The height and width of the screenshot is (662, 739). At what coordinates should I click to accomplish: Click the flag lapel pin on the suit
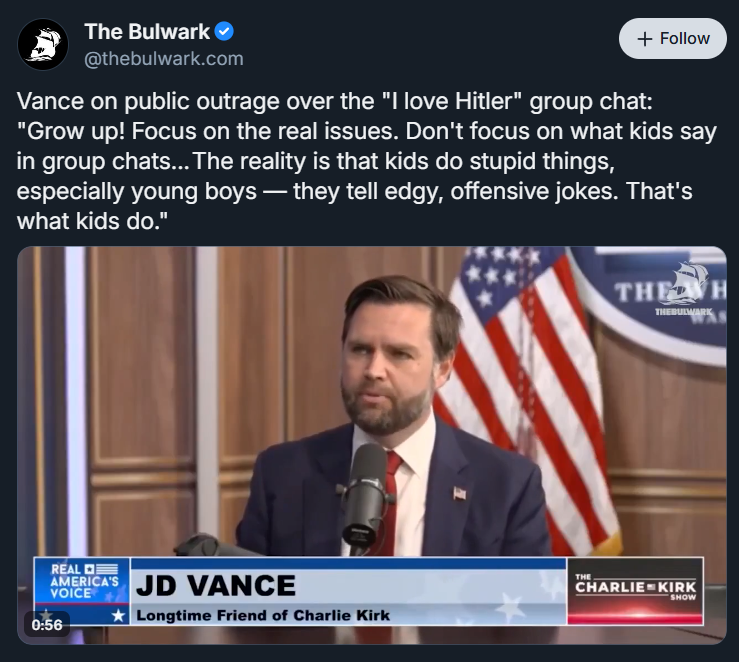(x=459, y=494)
